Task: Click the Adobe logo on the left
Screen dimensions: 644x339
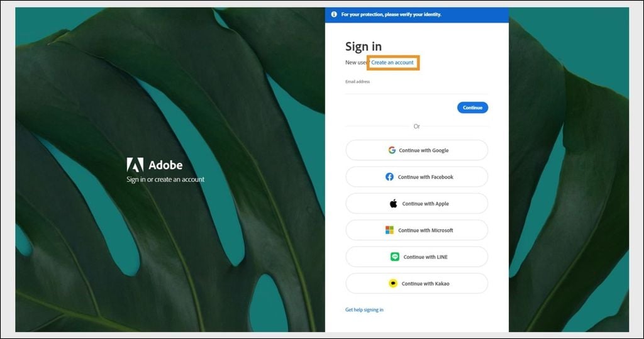Action: click(x=135, y=165)
